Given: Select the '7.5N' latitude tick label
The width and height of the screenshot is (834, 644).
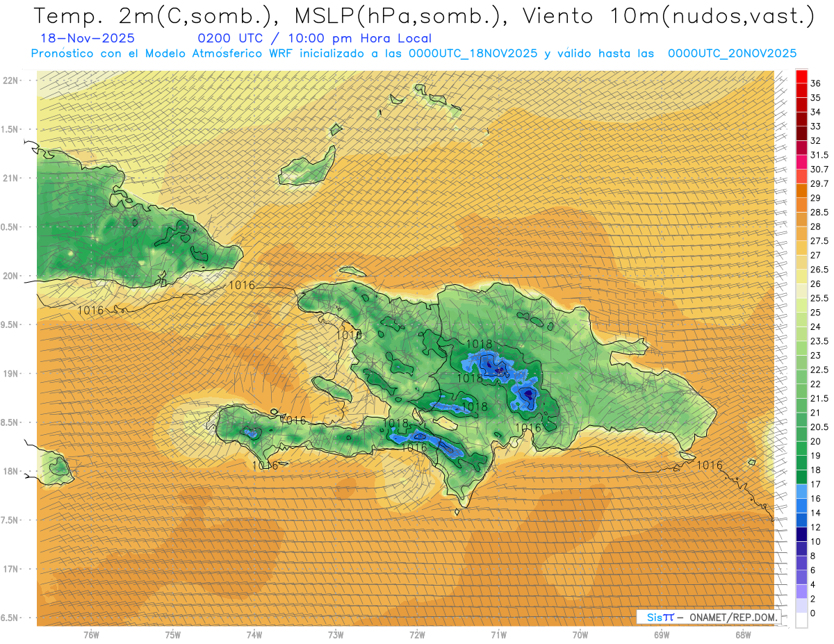Looking at the screenshot, I should [x=9, y=520].
